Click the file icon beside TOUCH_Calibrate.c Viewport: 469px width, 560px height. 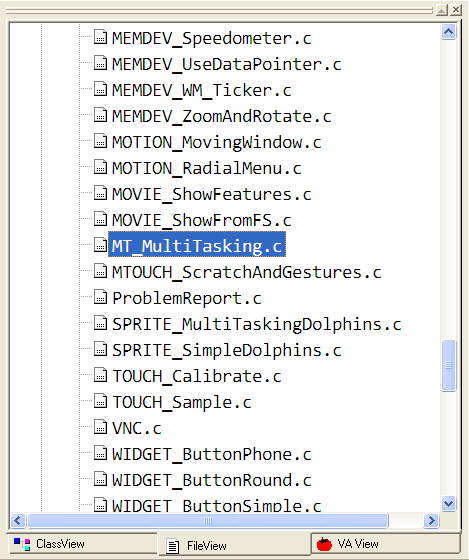coord(100,375)
